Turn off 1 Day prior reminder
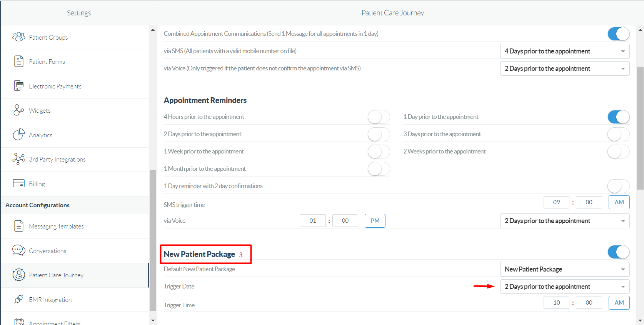The image size is (644, 325). pos(618,117)
